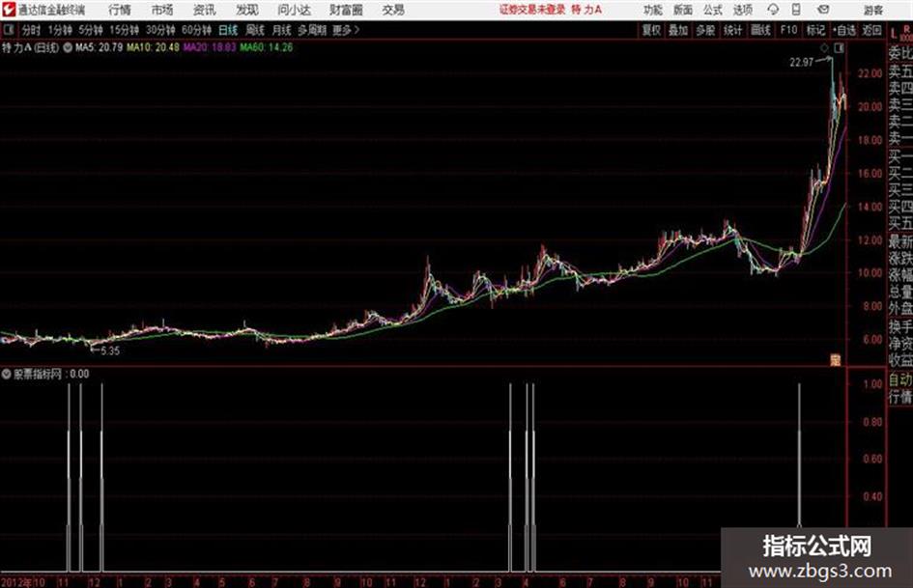The width and height of the screenshot is (913, 588).
Task: Open the 行情 menu
Action: point(120,10)
